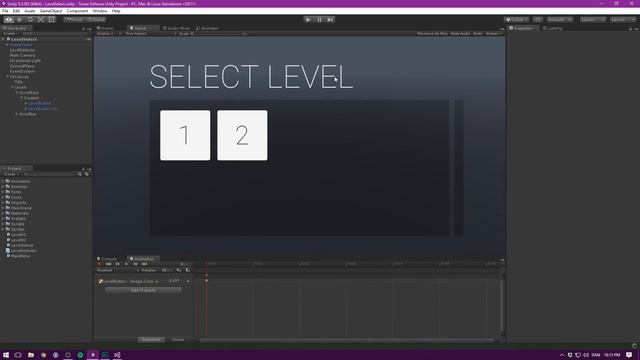Open the Component menu
The width and height of the screenshot is (640, 360).
coord(77,11)
